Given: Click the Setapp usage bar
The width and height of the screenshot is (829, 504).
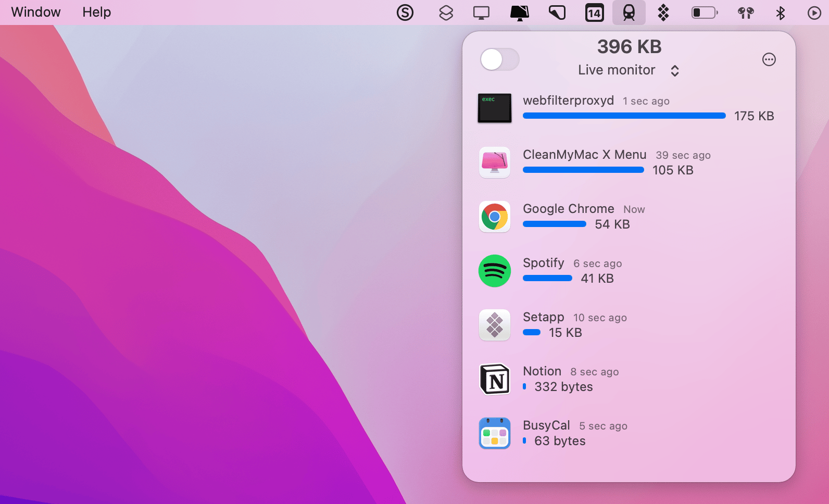Looking at the screenshot, I should point(532,332).
